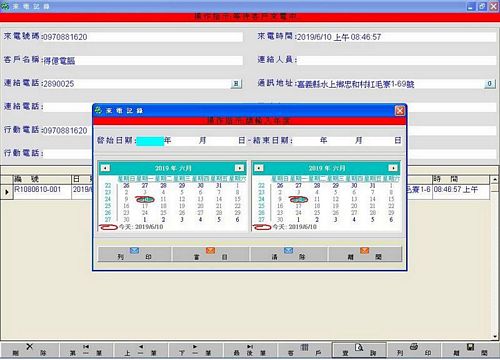Click the small button beside 連絡電話 2890025
The image size is (500, 360).
pyautogui.click(x=236, y=84)
